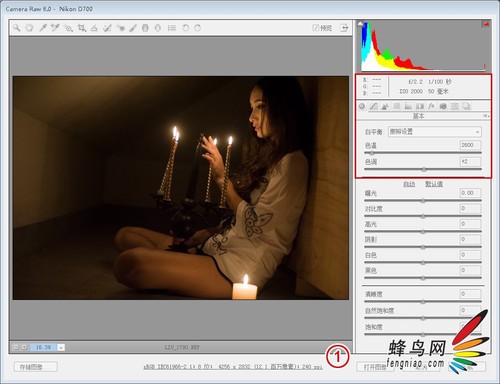The image size is (500, 384).
Task: Switch to the Presets panel tab
Action: pyautogui.click(x=455, y=106)
